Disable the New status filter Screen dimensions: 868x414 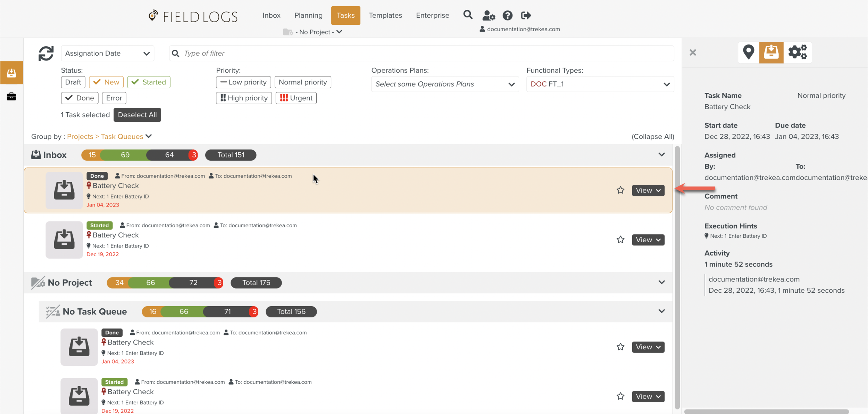point(106,82)
